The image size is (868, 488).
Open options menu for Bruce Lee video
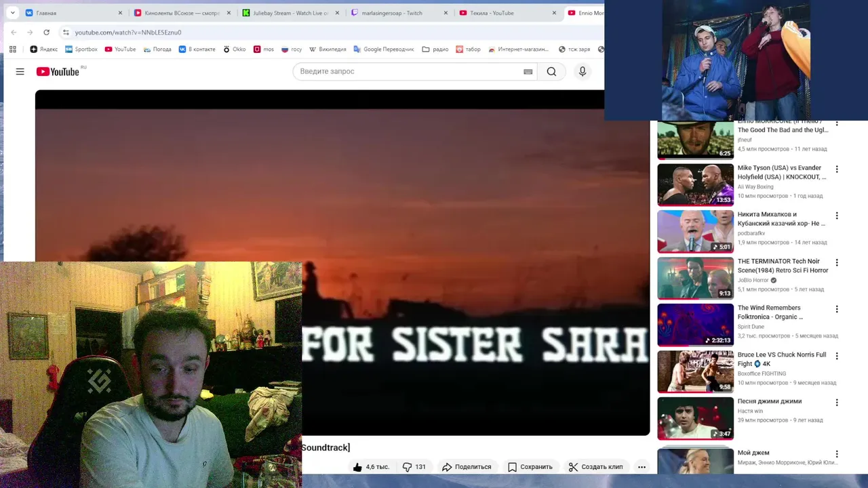836,356
